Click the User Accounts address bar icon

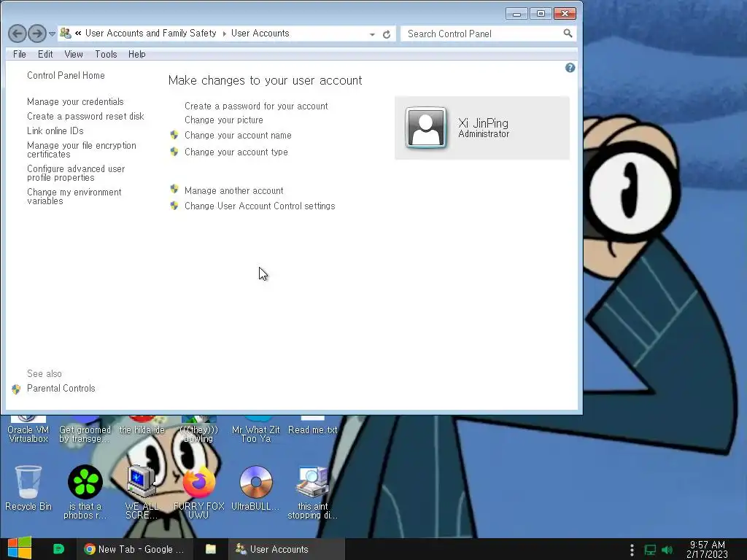pos(66,34)
